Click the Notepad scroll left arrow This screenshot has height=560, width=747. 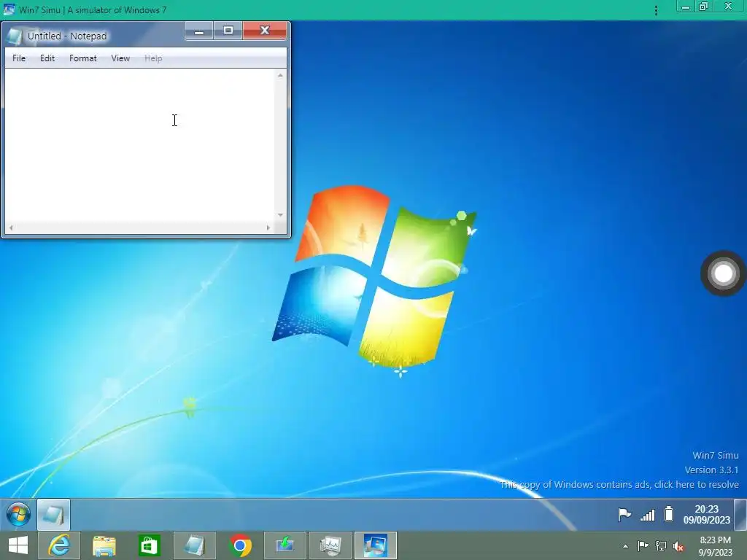[x=10, y=227]
